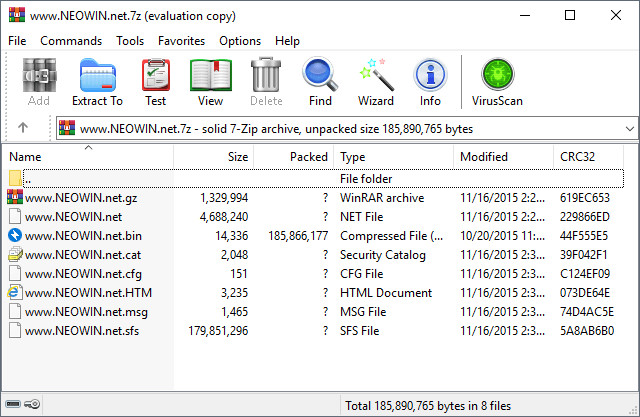Click the www.NEOWIN.net.cfg file icon
640x417 pixels.
[x=15, y=273]
